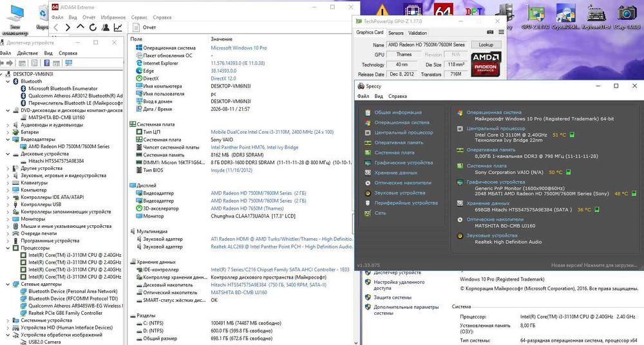Collapse Процессоры node in Device Manager
Screen dimensions: 644x345
click(x=8, y=248)
